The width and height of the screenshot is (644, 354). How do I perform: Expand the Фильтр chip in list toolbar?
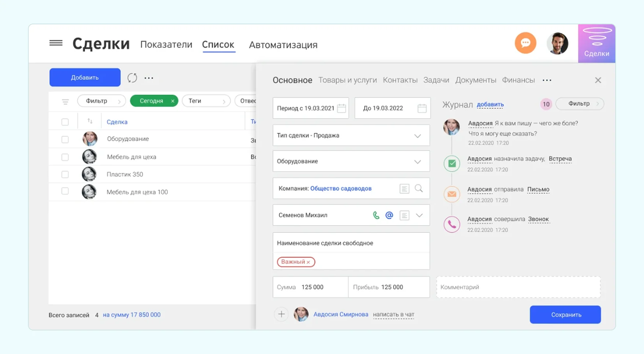[102, 101]
